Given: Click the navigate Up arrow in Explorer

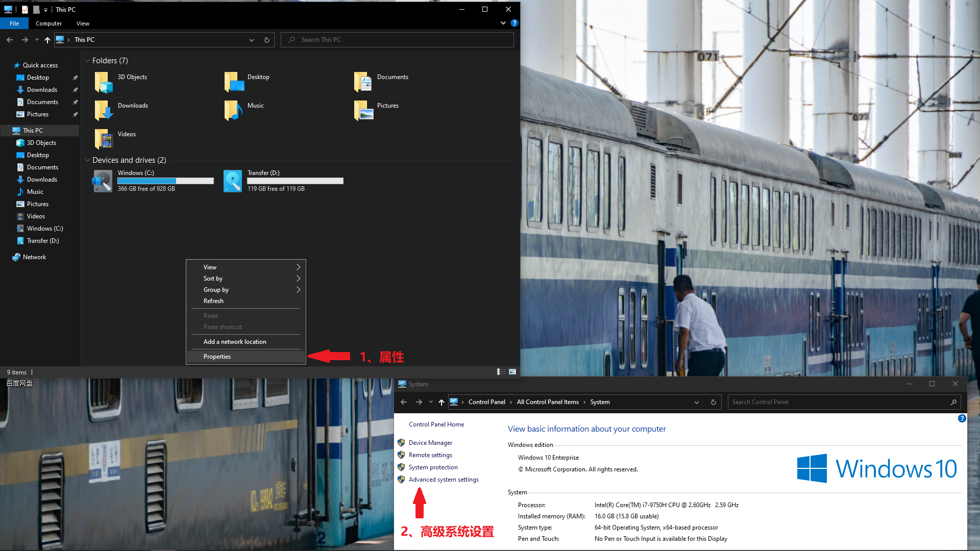Looking at the screenshot, I should [47, 40].
